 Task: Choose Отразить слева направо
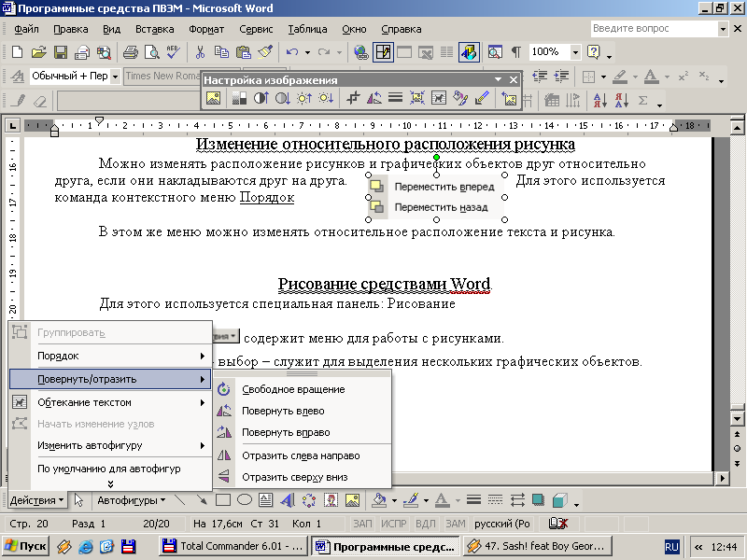(x=302, y=455)
